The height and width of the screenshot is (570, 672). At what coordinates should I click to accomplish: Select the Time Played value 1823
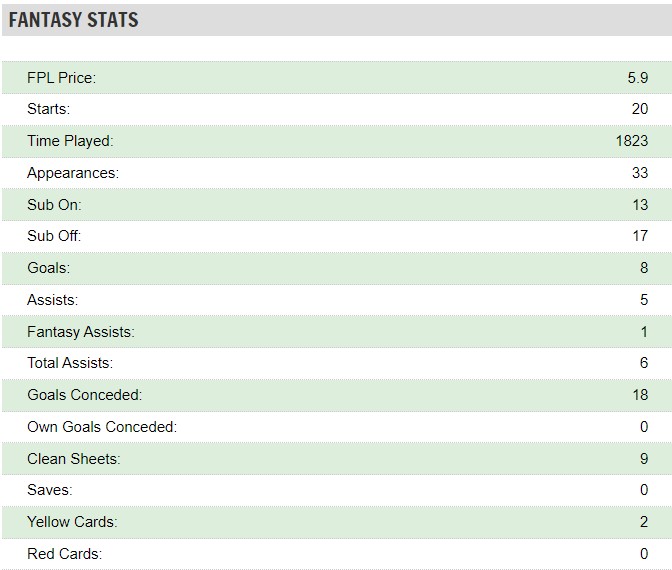632,141
